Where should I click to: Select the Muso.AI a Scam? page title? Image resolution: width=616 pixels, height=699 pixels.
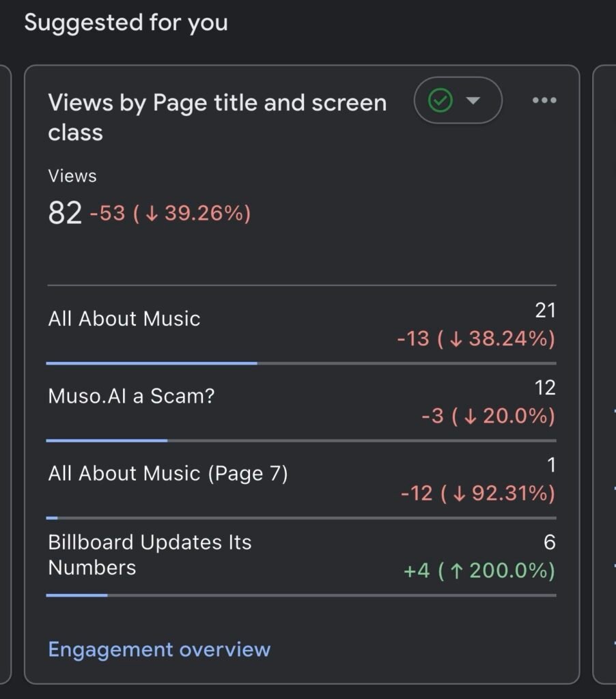[x=131, y=396]
